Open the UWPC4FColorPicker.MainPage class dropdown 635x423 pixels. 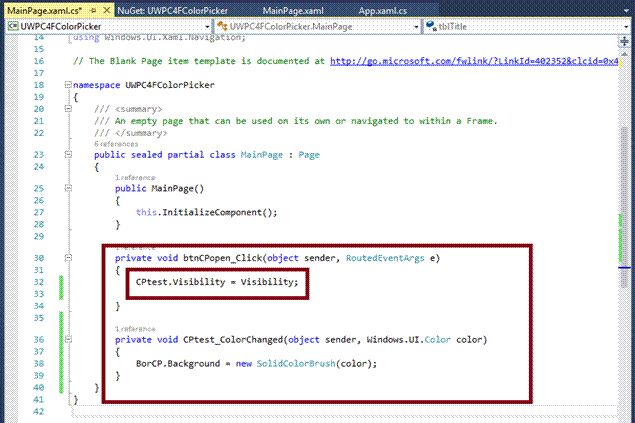click(x=416, y=27)
